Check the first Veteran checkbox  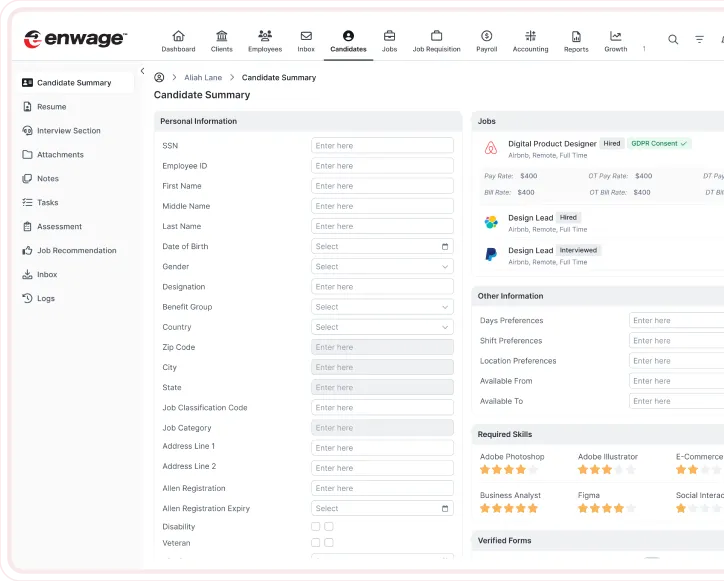316,543
